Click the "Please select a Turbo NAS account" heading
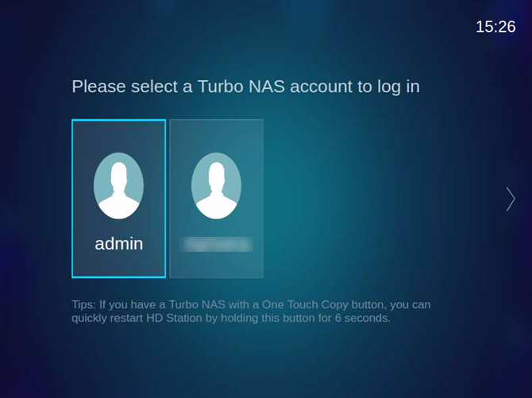 pyautogui.click(x=245, y=87)
